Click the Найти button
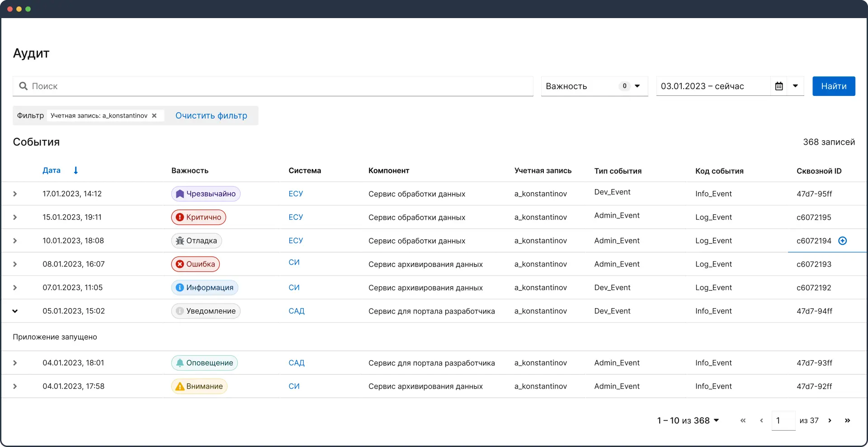The height and width of the screenshot is (447, 868). coord(834,86)
